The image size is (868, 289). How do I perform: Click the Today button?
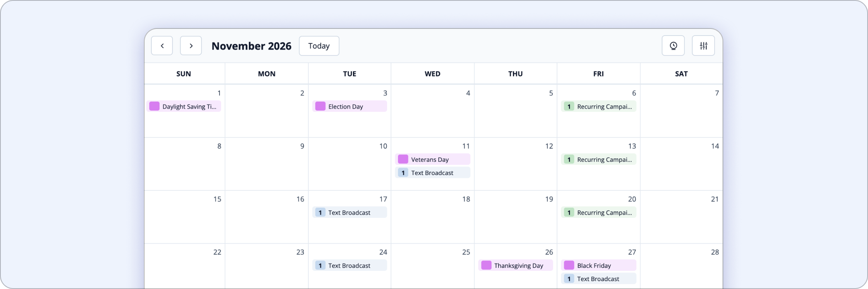319,46
